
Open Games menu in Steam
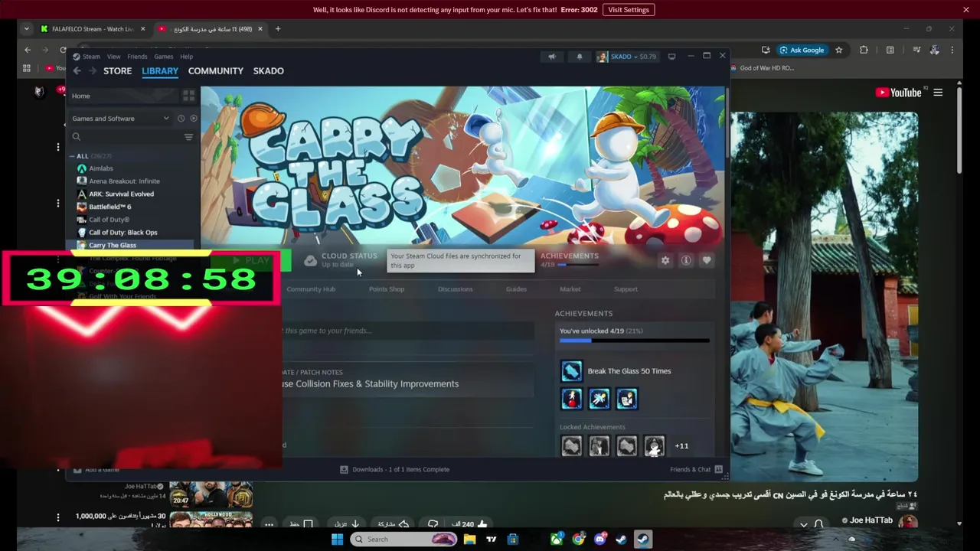[x=164, y=57]
